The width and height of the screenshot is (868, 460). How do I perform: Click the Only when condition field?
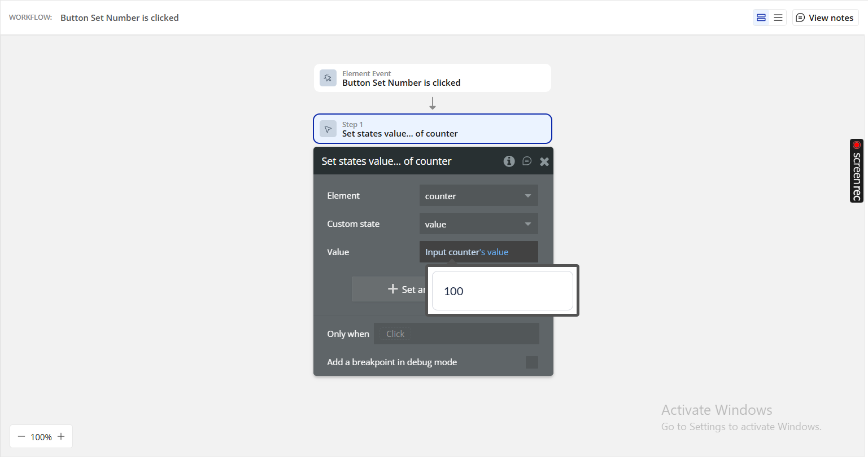point(456,334)
